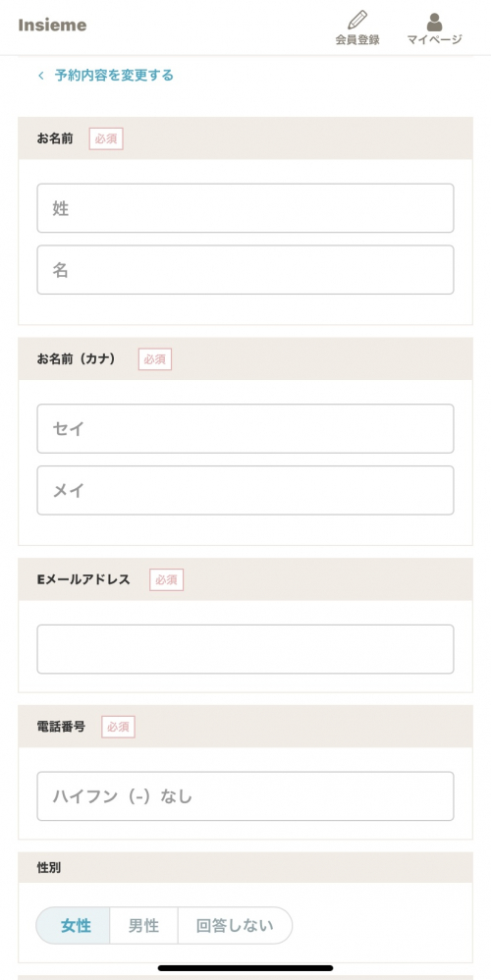Go to the Insieme logo home

pos(52,26)
